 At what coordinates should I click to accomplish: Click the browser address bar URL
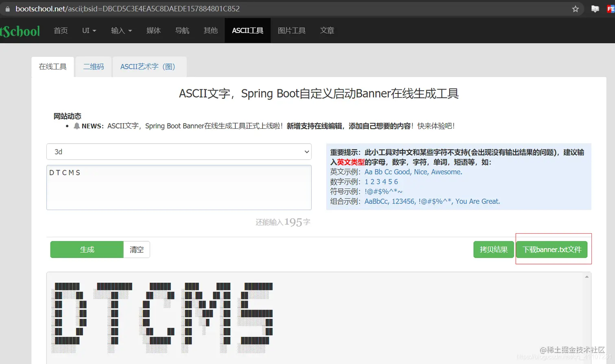[x=127, y=9]
